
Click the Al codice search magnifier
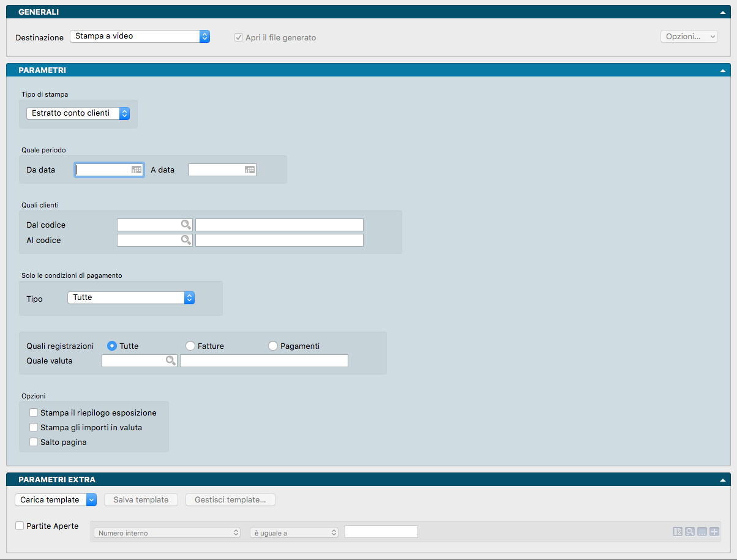pyautogui.click(x=185, y=240)
